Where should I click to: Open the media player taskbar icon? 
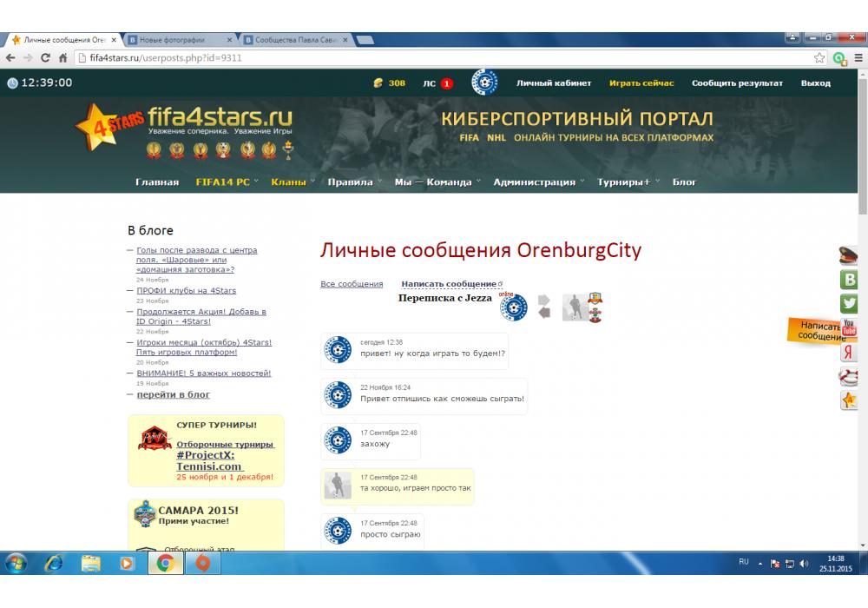point(127,564)
